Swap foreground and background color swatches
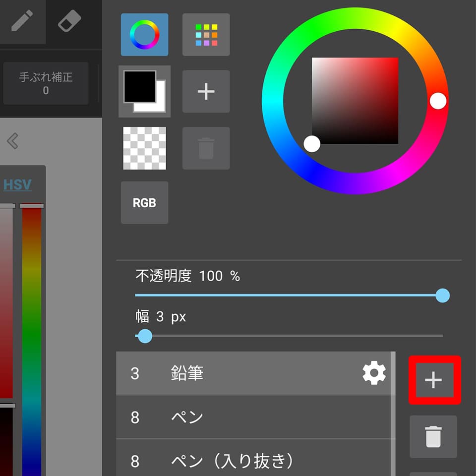Image resolution: width=476 pixels, height=476 pixels. pyautogui.click(x=144, y=91)
